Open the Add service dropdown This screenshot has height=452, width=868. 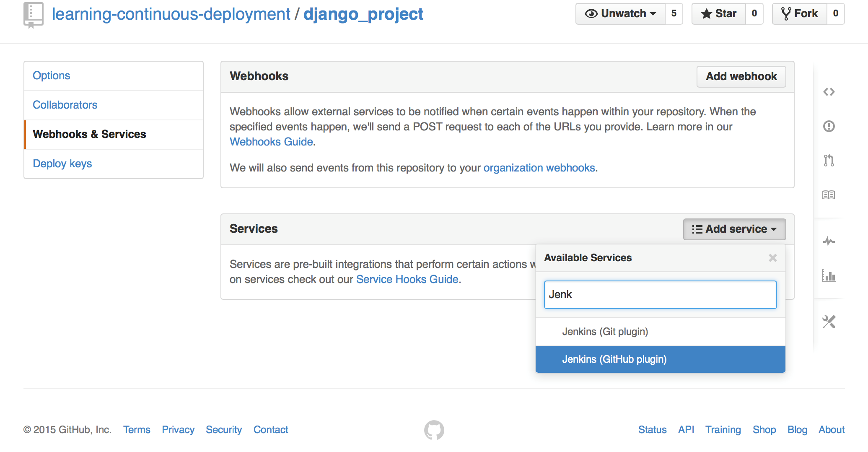734,229
